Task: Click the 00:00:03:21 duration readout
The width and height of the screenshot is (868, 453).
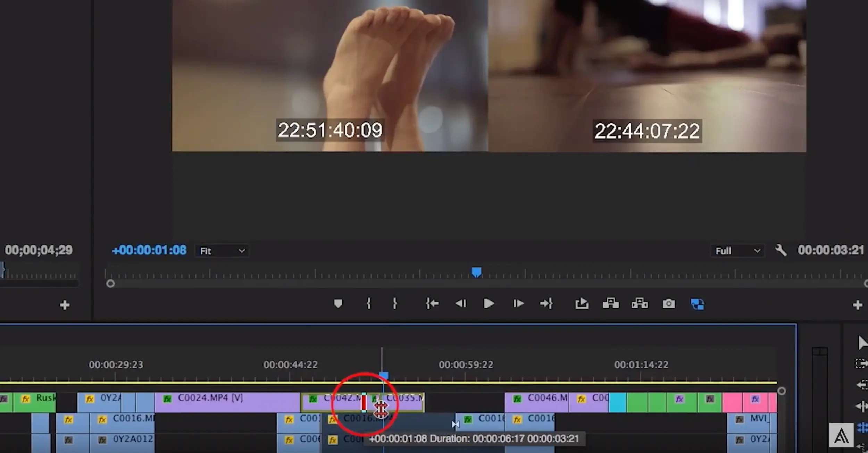Action: point(831,250)
